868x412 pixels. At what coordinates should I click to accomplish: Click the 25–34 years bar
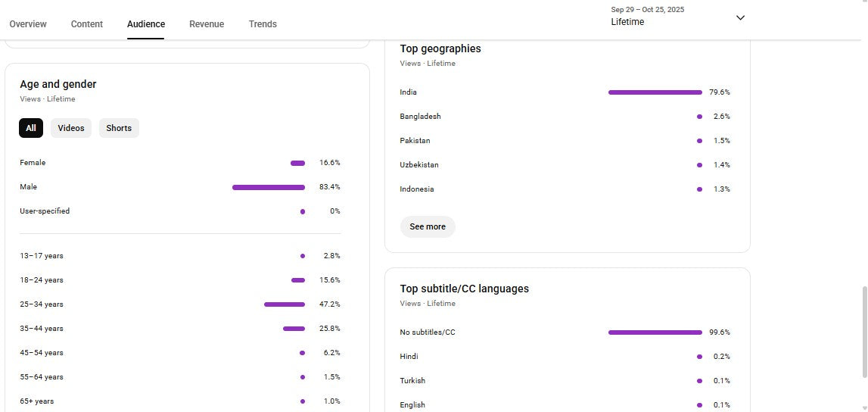[285, 304]
